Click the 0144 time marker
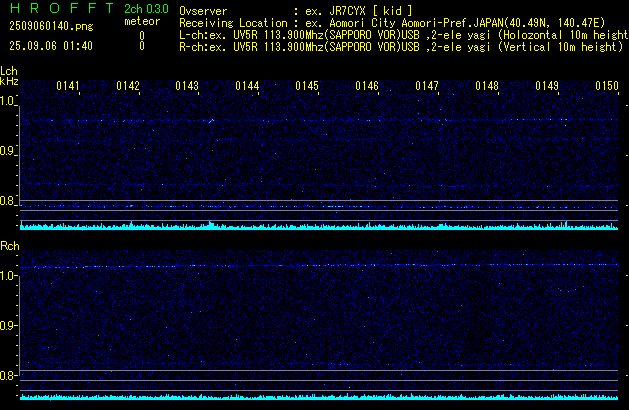629x410 pixels. pos(247,86)
